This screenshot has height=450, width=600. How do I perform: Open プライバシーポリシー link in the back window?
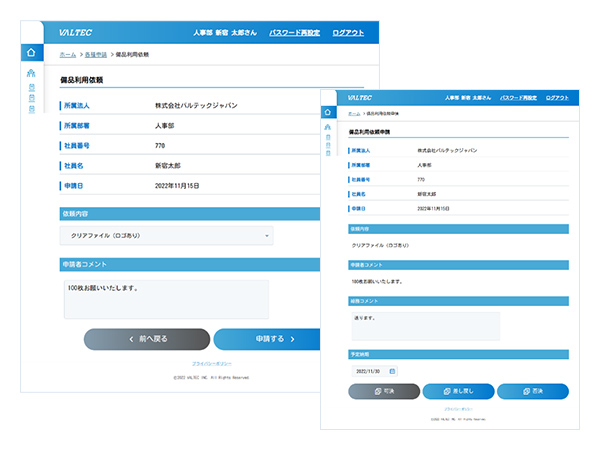click(212, 364)
